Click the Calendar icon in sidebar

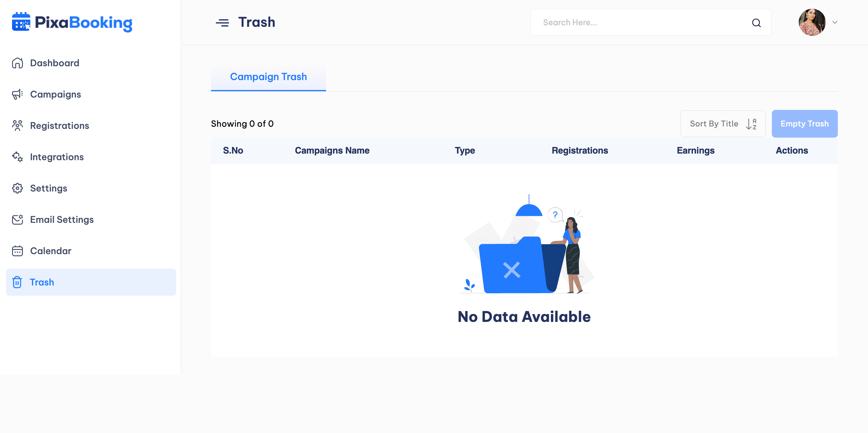[17, 251]
